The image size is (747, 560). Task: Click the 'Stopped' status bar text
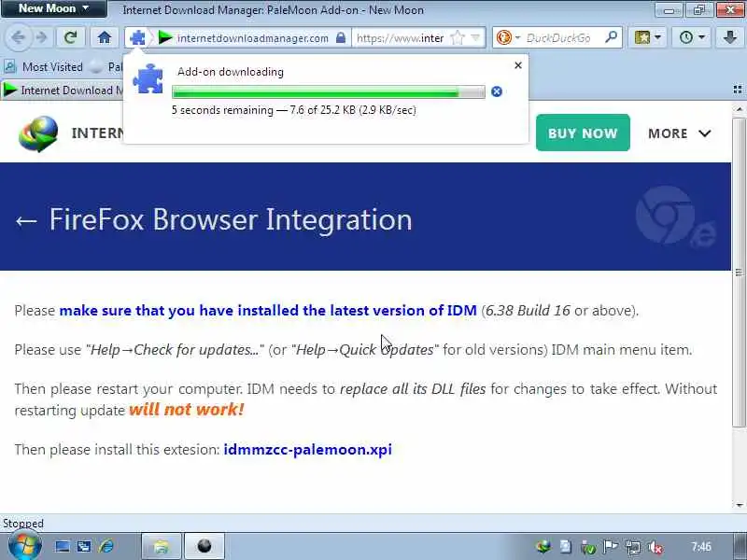tap(22, 524)
